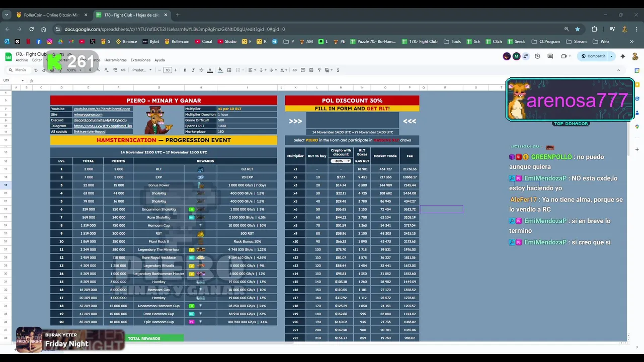644x362 pixels.
Task: Open the Puzzle 70.- Bo-Ham bookmark
Action: click(x=373, y=41)
